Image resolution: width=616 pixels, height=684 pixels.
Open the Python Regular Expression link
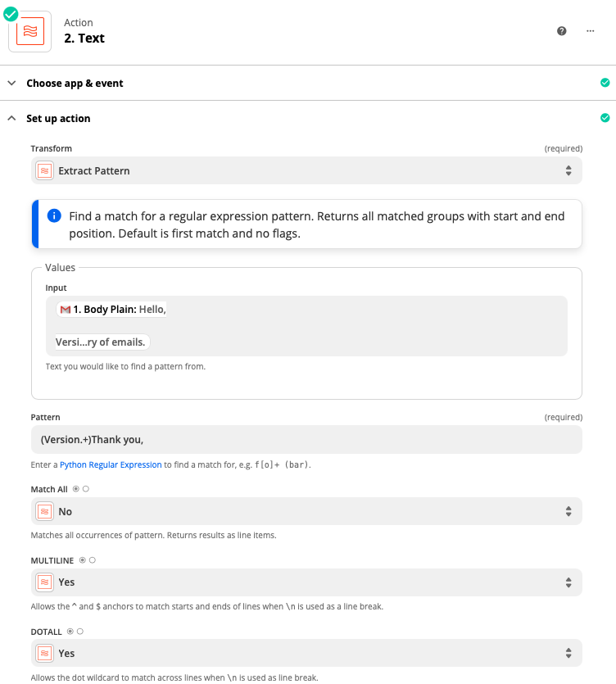tap(111, 464)
